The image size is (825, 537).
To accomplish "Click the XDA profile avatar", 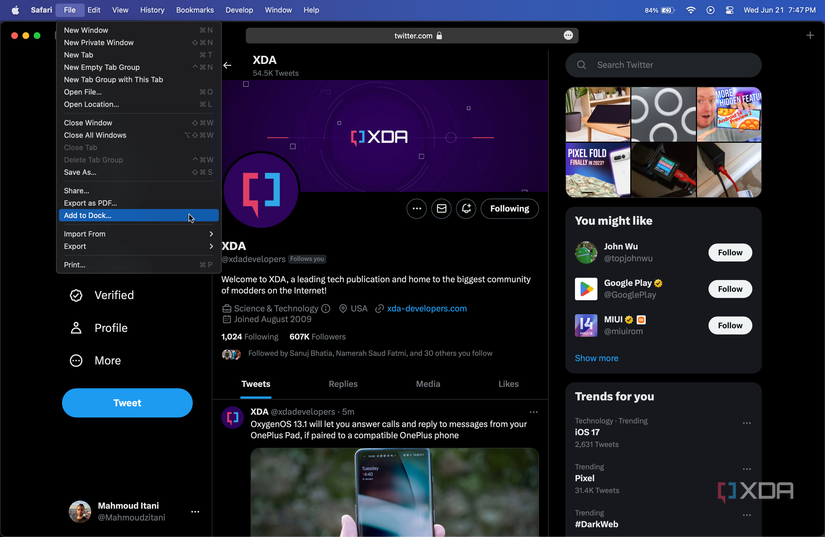I will click(x=261, y=190).
